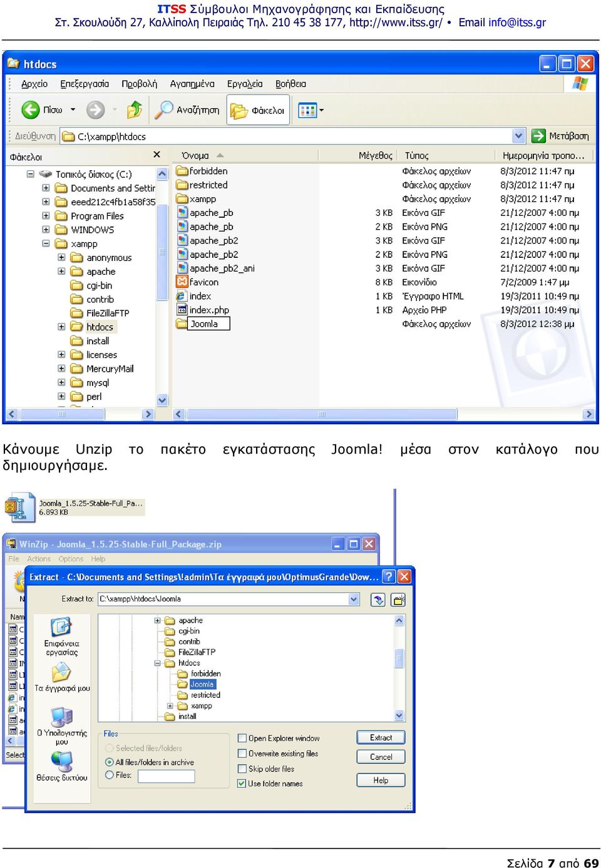601x868 pixels.
Task: Collapse the xampp tree node
Action: tap(46, 243)
